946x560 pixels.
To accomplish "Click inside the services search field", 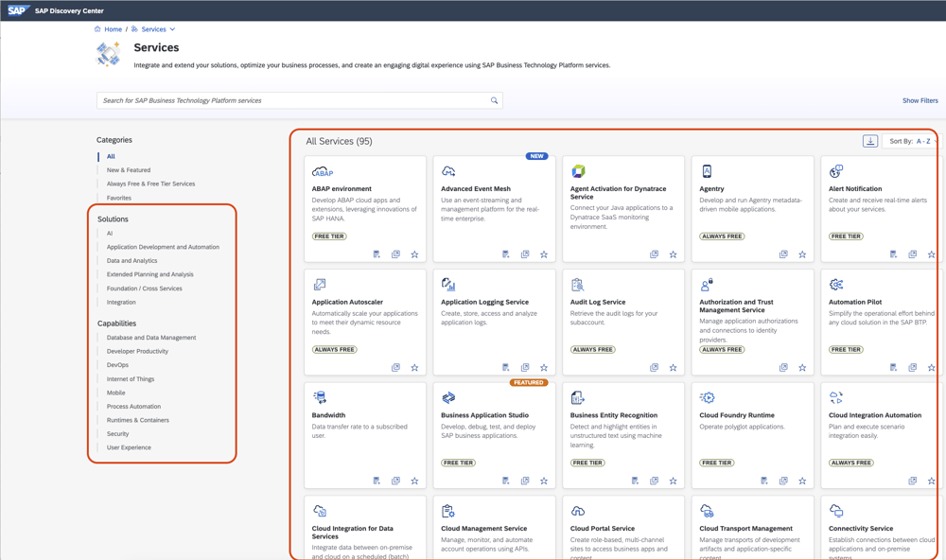I will pyautogui.click(x=284, y=99).
